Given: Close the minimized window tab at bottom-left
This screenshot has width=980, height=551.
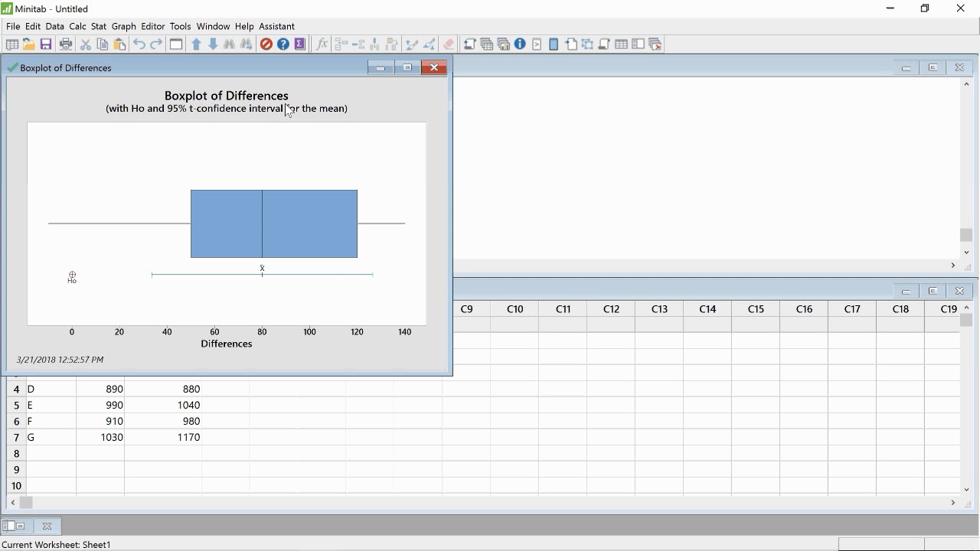Looking at the screenshot, I should (47, 526).
